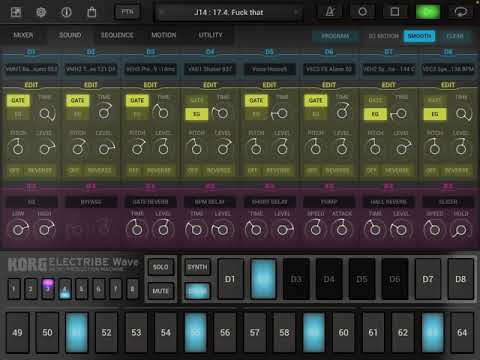480x360 pixels.
Task: Click the HALL REVERB TIME knob
Action: (x=374, y=230)
